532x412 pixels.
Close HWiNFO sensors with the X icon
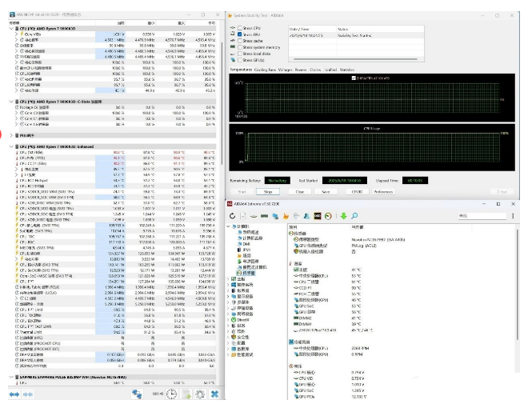214,394
